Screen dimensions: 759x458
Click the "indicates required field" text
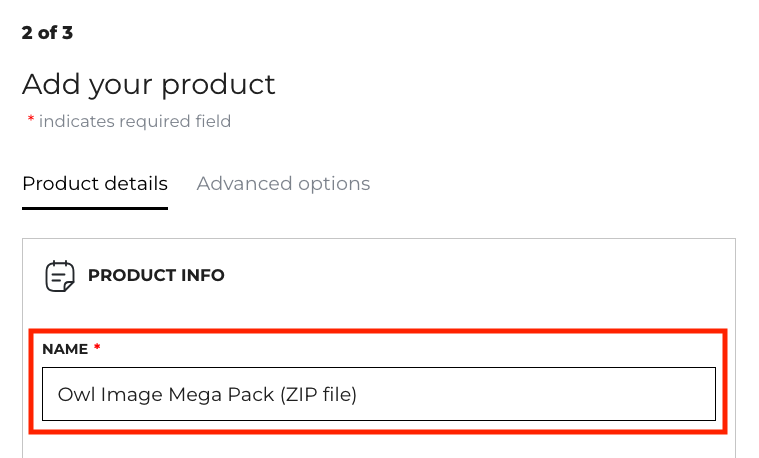click(x=135, y=122)
